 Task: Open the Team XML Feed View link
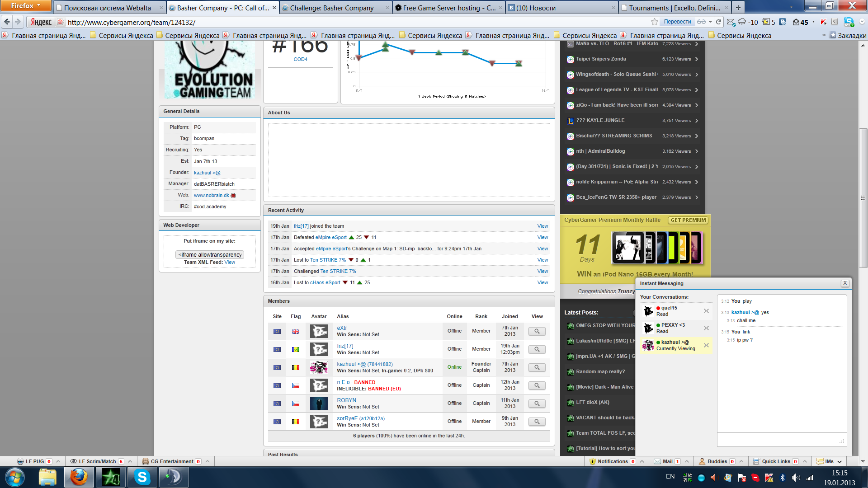coord(230,262)
